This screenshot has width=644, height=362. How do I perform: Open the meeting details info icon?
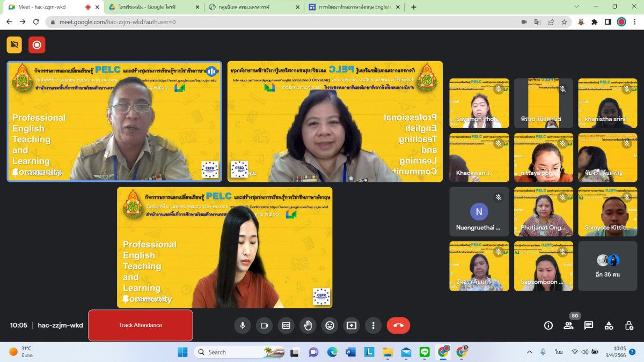pos(548,325)
